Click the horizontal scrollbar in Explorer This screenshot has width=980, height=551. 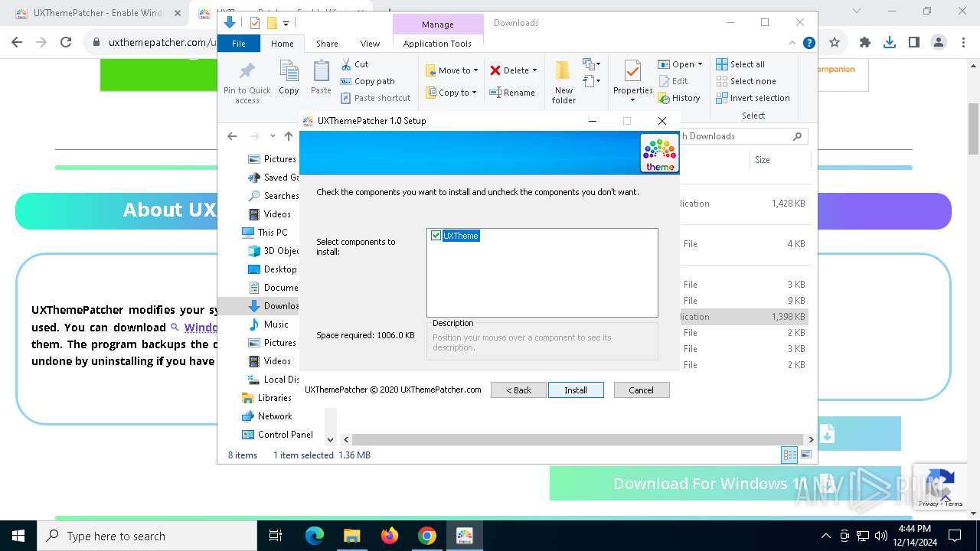pos(577,439)
